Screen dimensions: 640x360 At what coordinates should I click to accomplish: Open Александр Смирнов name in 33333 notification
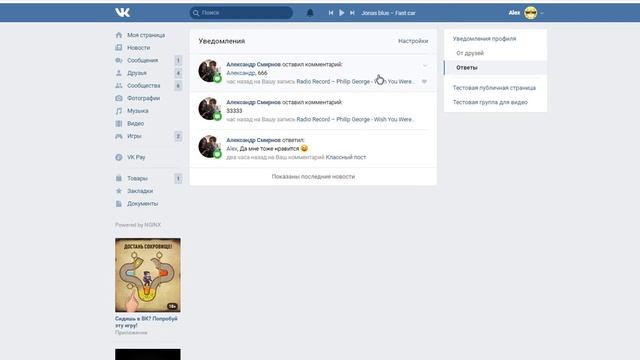(x=253, y=102)
